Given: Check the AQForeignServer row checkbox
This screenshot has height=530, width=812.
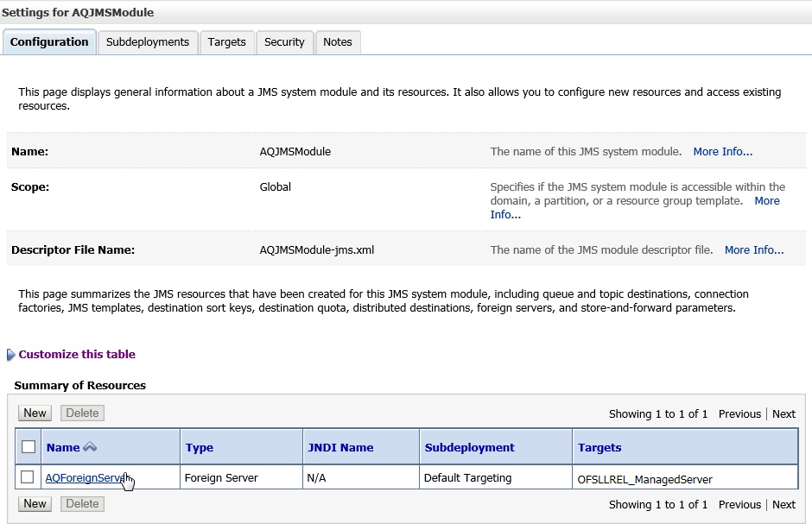Looking at the screenshot, I should pyautogui.click(x=28, y=476).
